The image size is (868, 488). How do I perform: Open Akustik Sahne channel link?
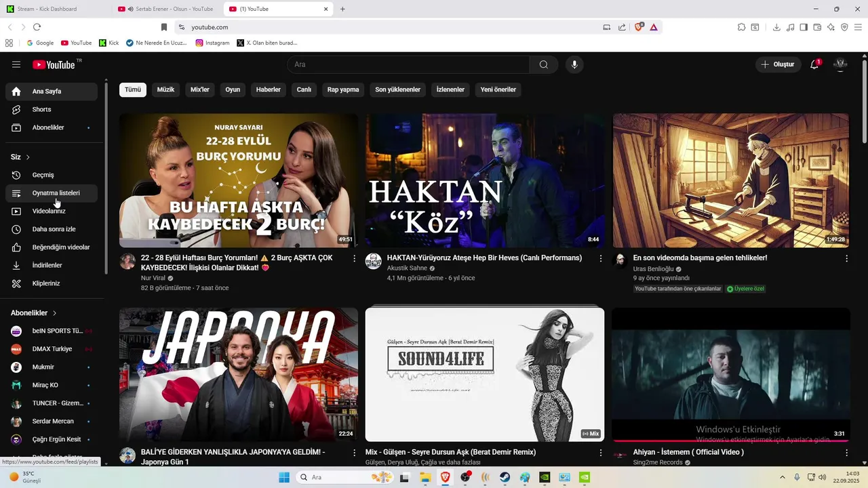tap(407, 268)
